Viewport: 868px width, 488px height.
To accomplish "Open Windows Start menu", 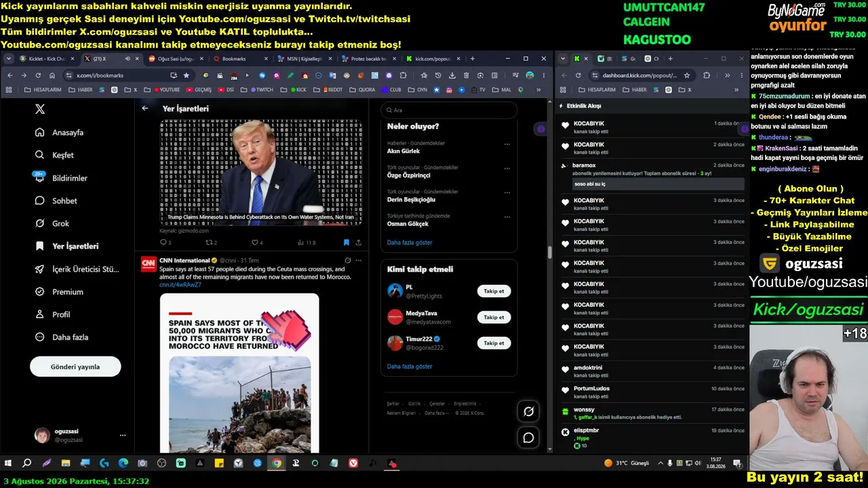I will point(8,463).
